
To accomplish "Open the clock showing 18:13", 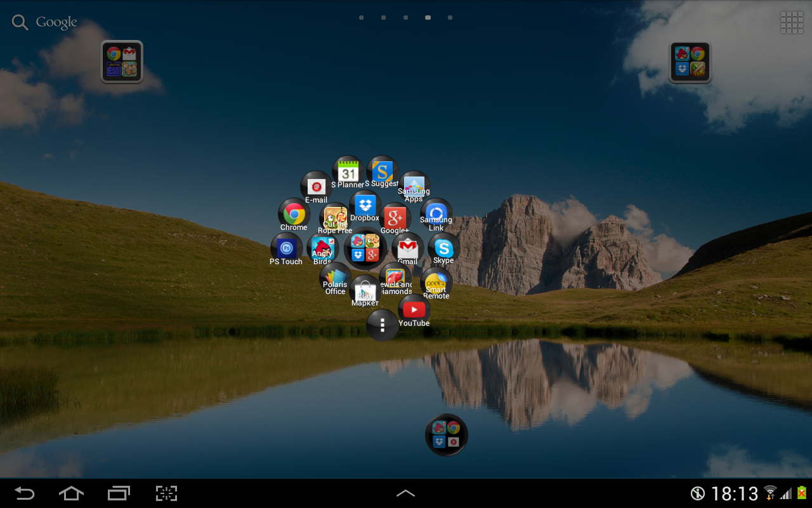I will [x=735, y=493].
